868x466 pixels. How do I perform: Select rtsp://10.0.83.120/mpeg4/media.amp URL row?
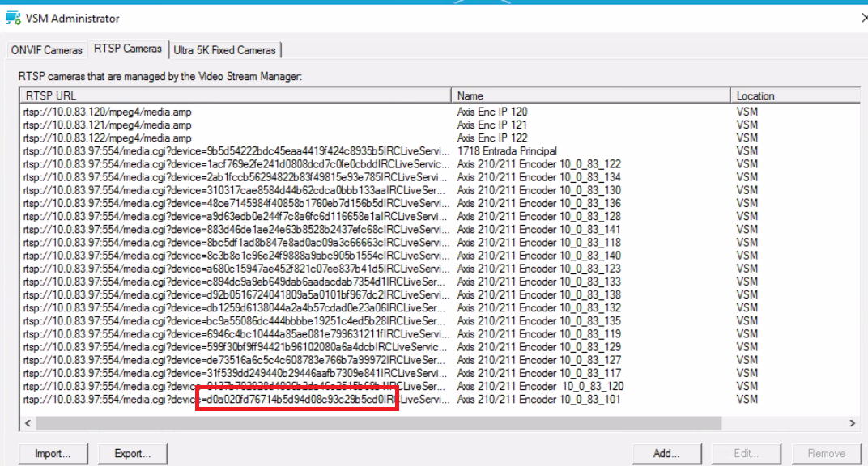point(108,112)
